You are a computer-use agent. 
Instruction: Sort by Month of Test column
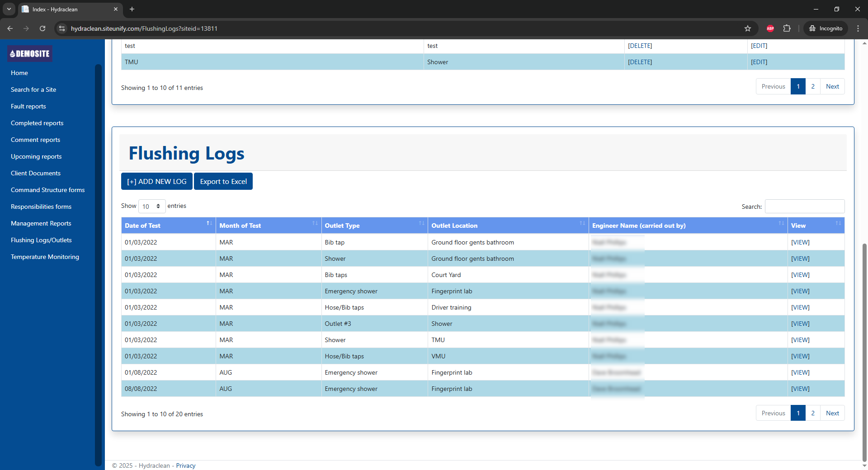coord(269,226)
